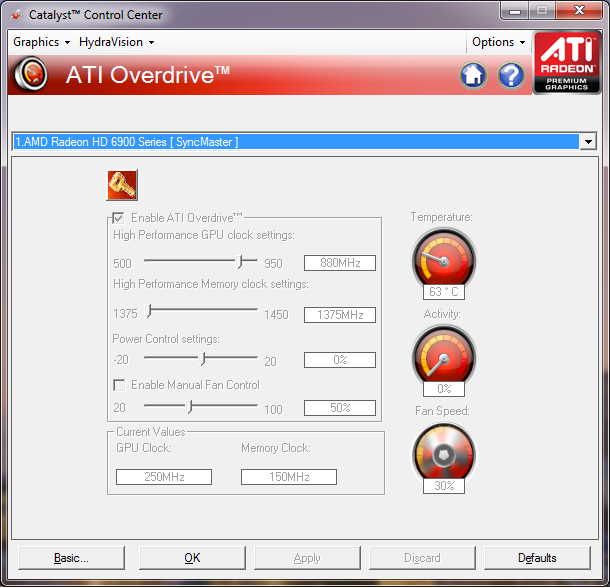Toggle the Enable ATI Overdrive checkbox
This screenshot has width=610, height=588.
click(119, 218)
